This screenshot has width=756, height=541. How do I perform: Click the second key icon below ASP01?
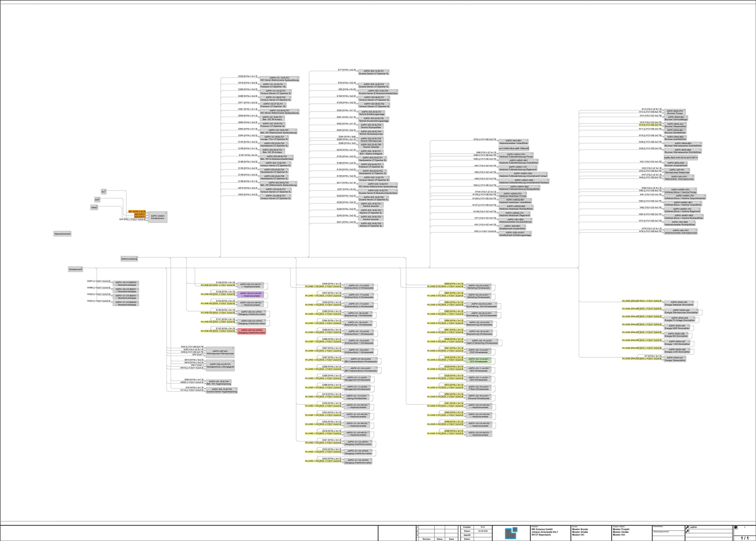point(687,531)
